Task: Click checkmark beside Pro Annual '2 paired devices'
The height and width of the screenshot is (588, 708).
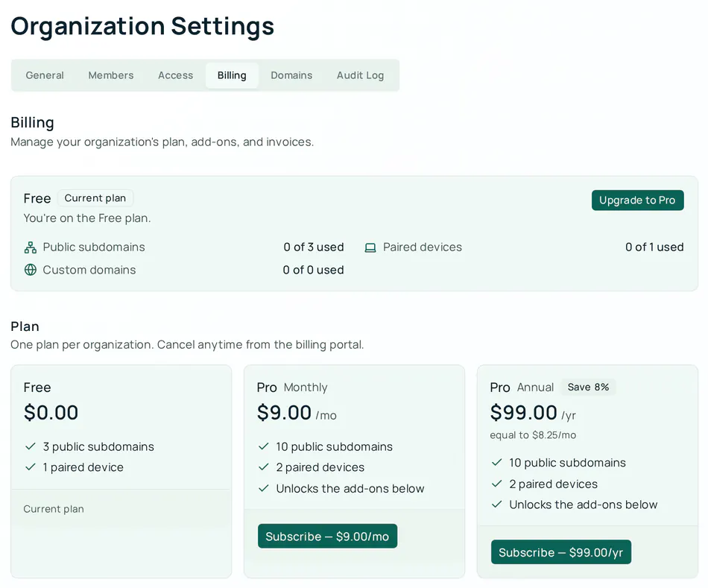Action: (x=496, y=484)
